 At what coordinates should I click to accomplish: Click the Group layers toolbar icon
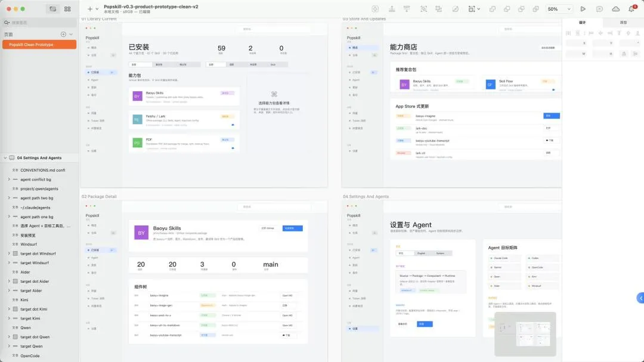click(423, 8)
